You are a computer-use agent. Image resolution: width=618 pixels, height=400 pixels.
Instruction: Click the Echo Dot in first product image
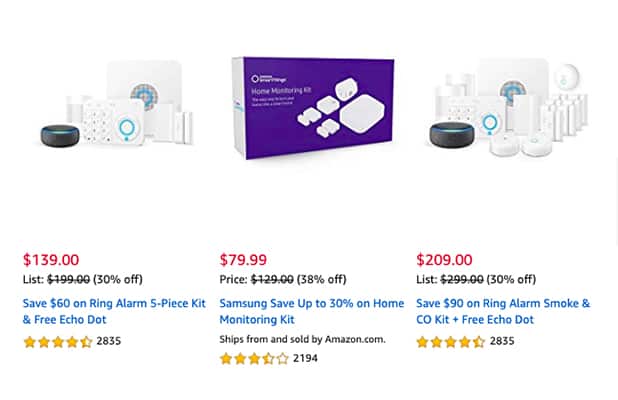(x=60, y=136)
